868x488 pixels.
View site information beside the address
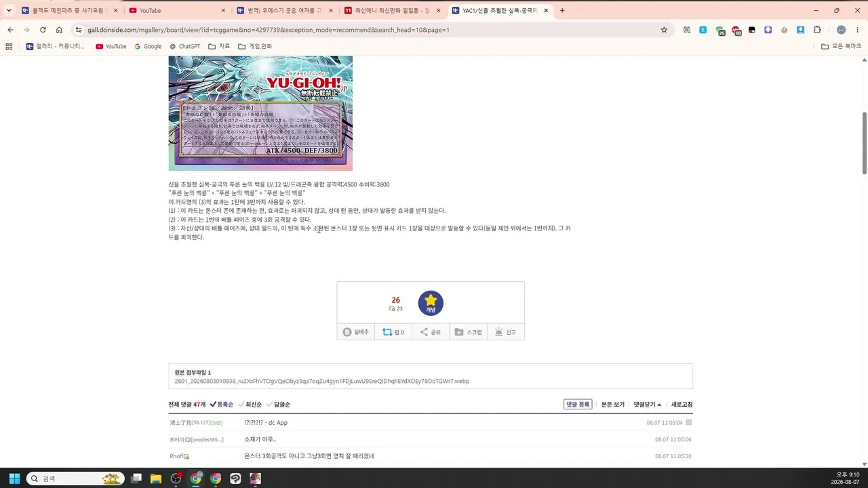tap(79, 30)
